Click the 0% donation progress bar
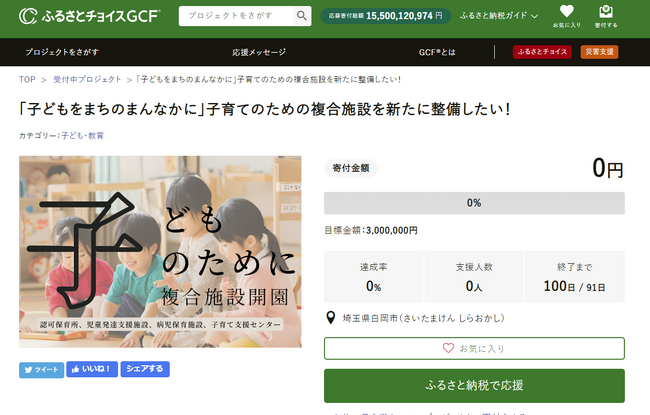 pos(474,203)
